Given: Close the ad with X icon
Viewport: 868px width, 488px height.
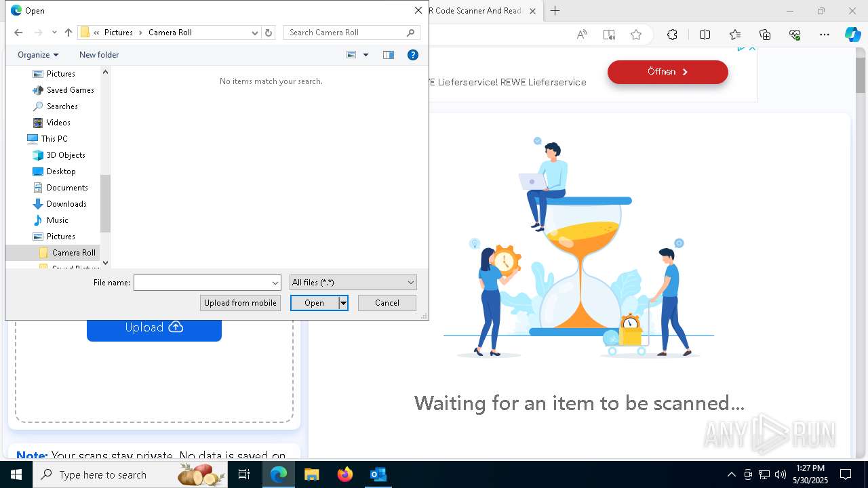Looking at the screenshot, I should click(x=752, y=48).
